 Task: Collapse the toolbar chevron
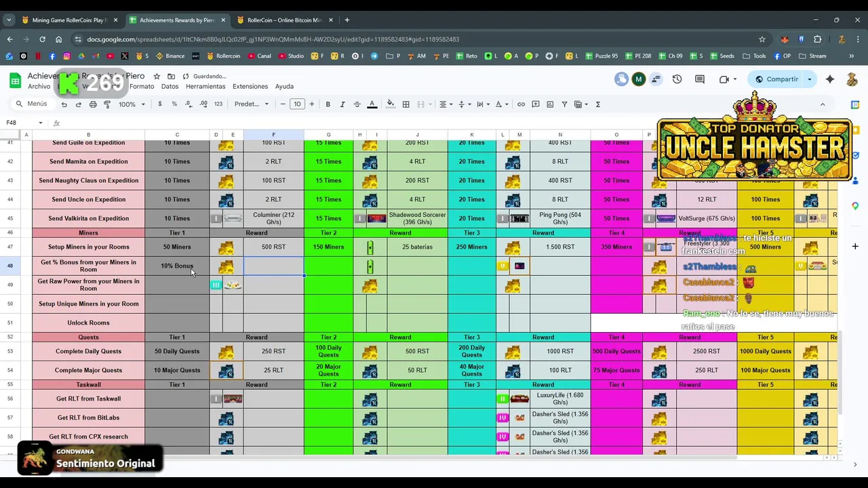click(x=823, y=104)
